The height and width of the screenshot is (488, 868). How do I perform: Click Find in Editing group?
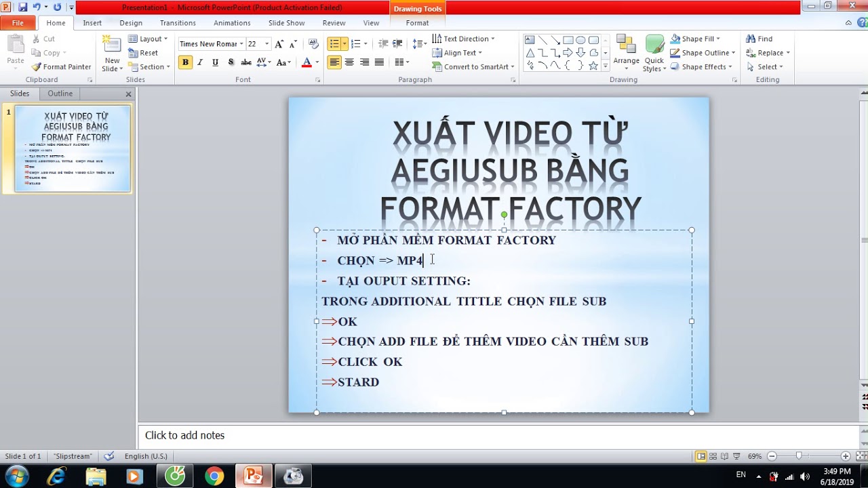[x=759, y=39]
